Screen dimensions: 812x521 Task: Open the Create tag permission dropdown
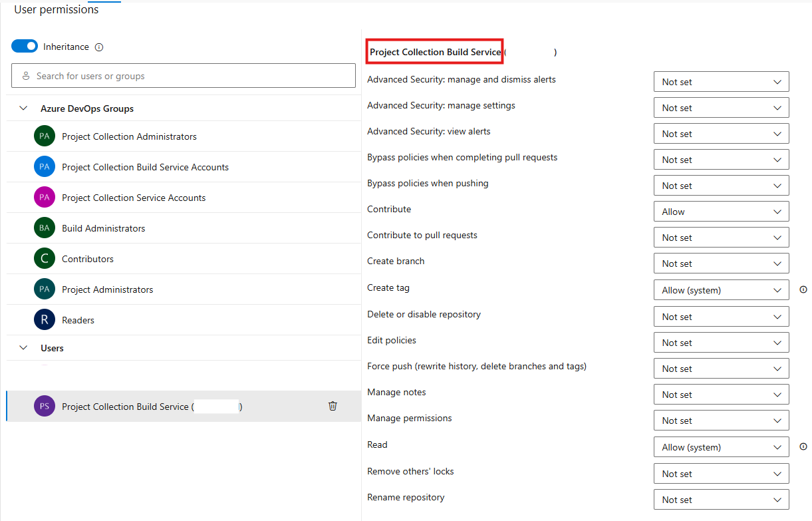coord(722,290)
